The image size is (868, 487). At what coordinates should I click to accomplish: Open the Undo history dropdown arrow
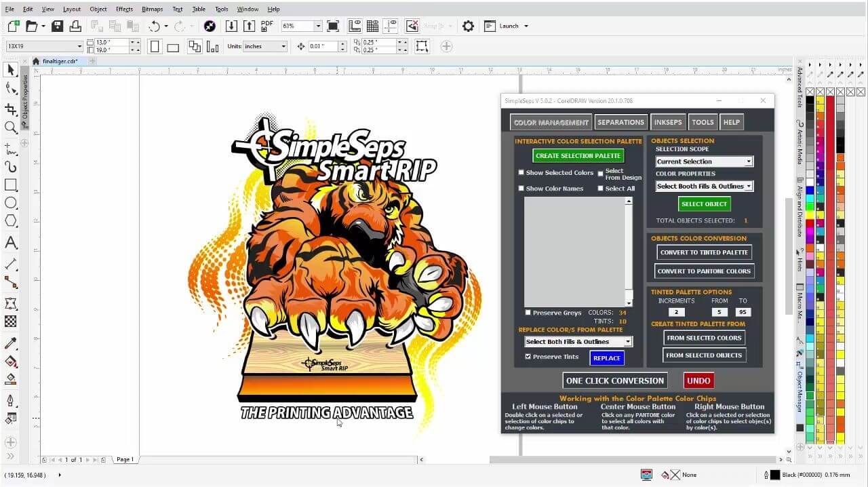click(x=166, y=26)
